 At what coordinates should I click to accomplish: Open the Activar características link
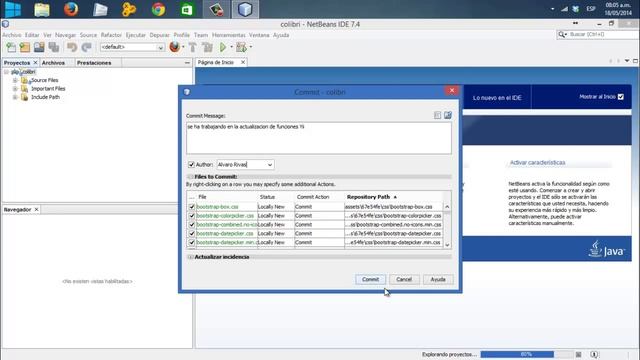pyautogui.click(x=537, y=162)
